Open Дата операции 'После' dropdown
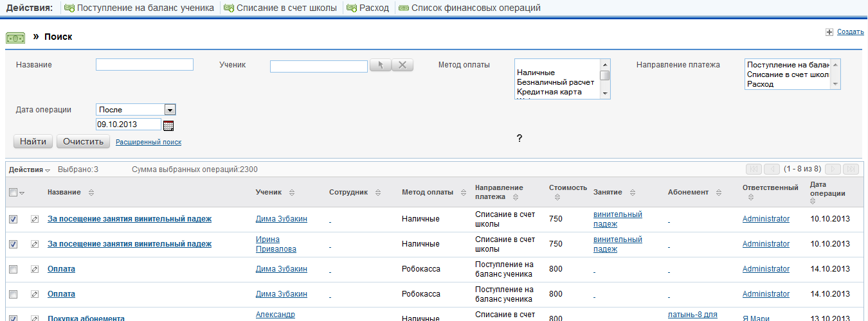The width and height of the screenshot is (868, 321). (170, 110)
